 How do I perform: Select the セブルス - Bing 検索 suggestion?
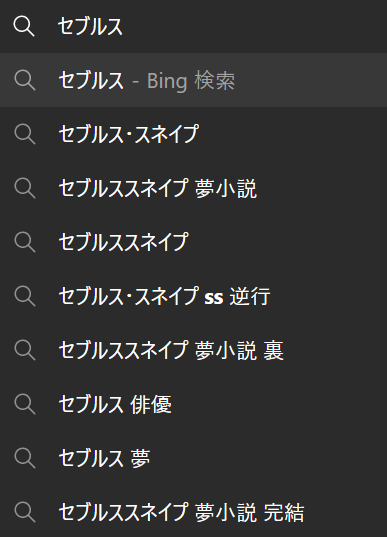coord(194,80)
